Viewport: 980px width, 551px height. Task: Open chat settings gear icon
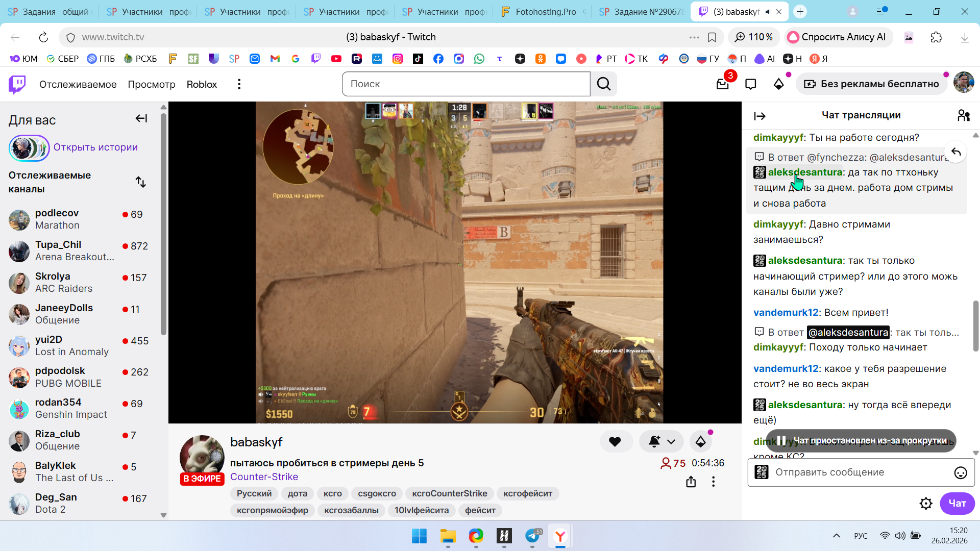926,504
